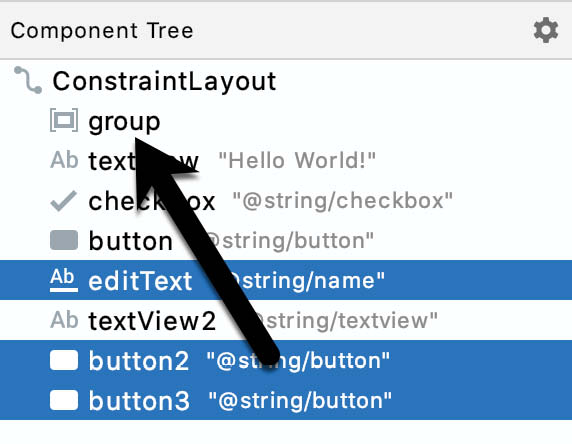This screenshot has height=444, width=572.
Task: Select the textView2 component
Action: [152, 321]
